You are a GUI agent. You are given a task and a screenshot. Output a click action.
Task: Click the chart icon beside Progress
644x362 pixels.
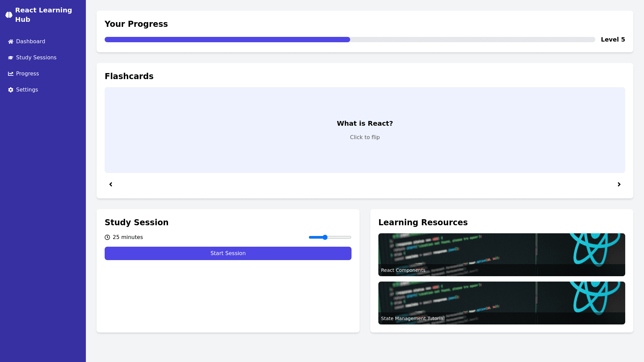pos(11,74)
